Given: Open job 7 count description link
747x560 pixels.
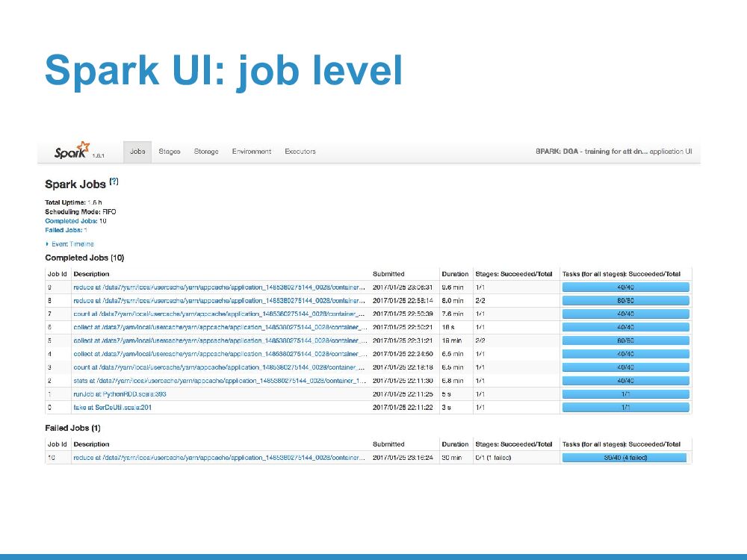Looking at the screenshot, I should click(x=219, y=314).
